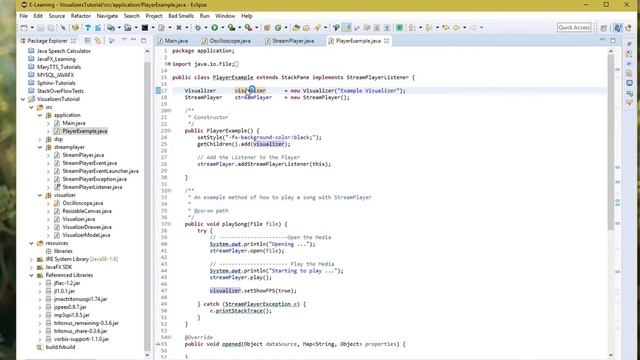The width and height of the screenshot is (640, 360).
Task: Toggle Word Wrap toolbar button
Action: click(x=367, y=27)
